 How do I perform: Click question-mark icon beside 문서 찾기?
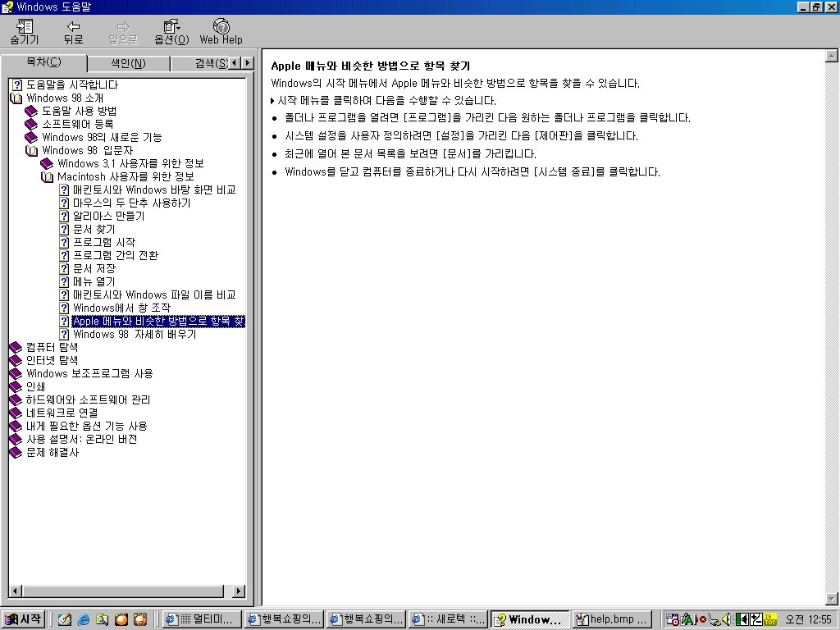coord(64,230)
